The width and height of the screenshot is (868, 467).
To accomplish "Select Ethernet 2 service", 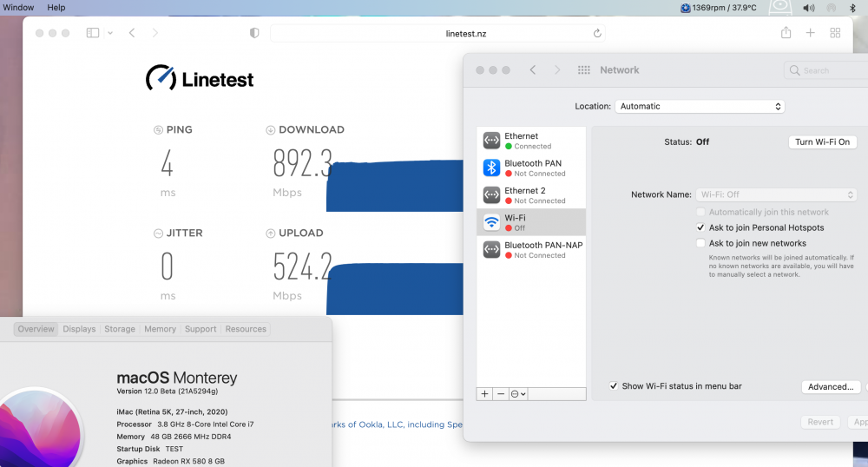I will click(531, 194).
